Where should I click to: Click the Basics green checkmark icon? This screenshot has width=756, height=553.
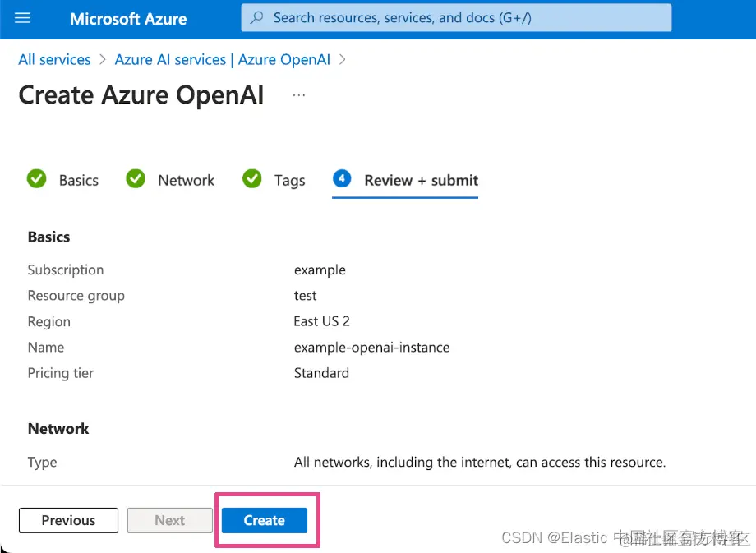[37, 179]
